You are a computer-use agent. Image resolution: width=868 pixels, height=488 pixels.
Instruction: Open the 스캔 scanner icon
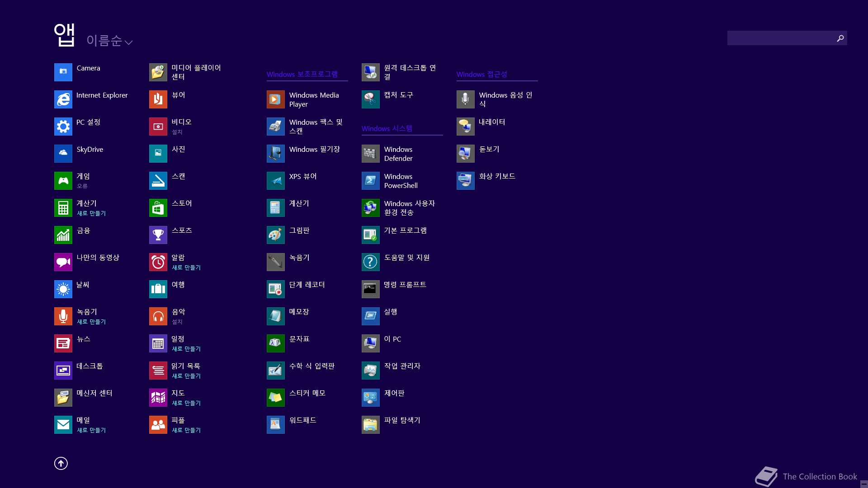(x=158, y=181)
